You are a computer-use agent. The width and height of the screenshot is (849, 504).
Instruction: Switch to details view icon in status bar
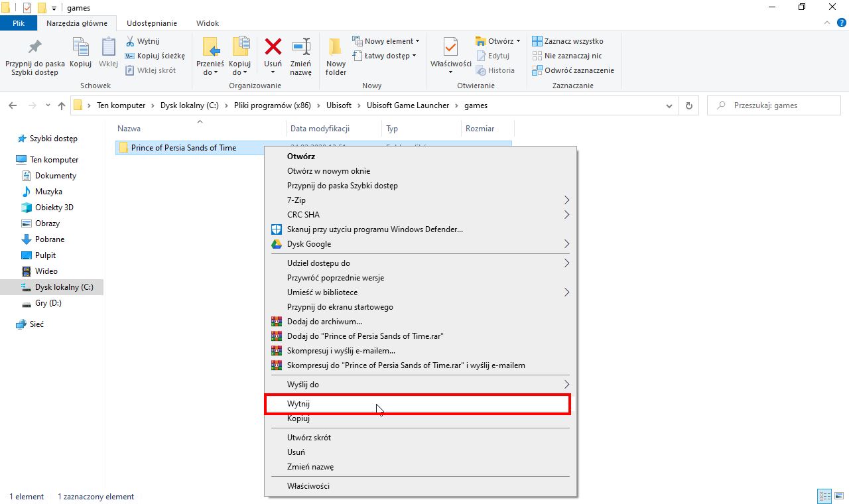[x=825, y=496]
